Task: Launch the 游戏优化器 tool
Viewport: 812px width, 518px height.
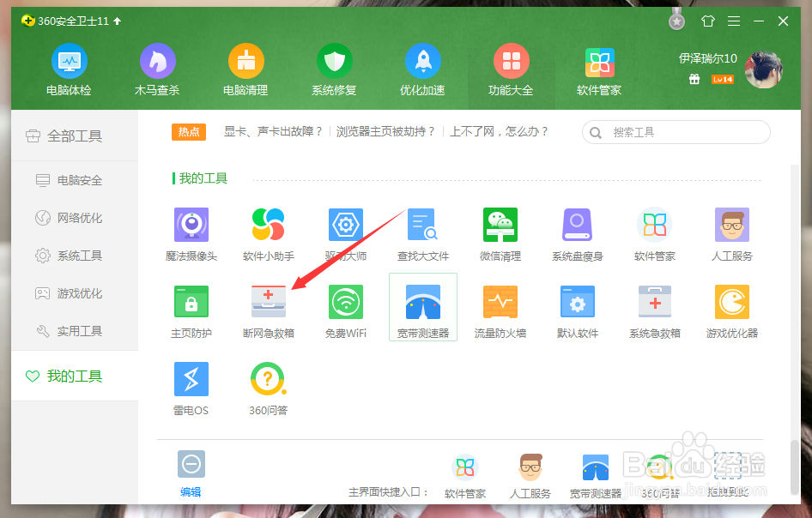Action: (x=731, y=311)
